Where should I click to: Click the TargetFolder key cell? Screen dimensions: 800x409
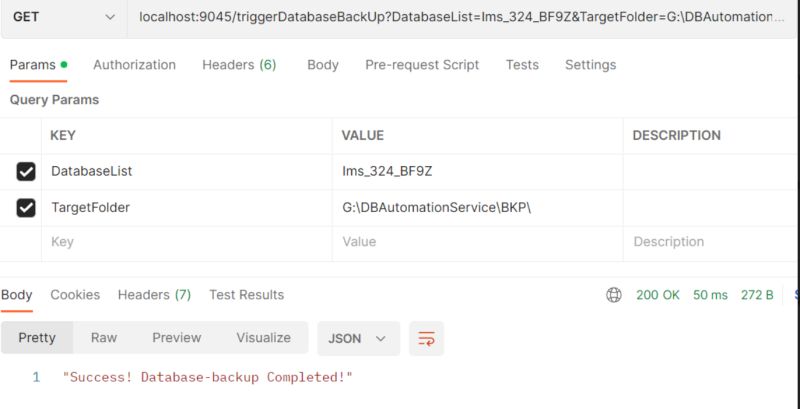point(187,208)
